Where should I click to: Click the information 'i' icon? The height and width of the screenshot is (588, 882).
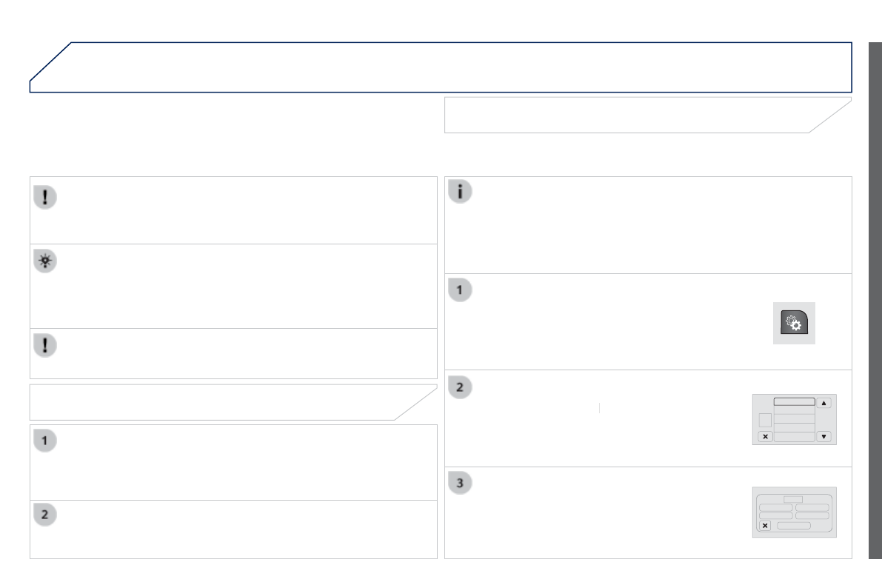click(x=460, y=192)
